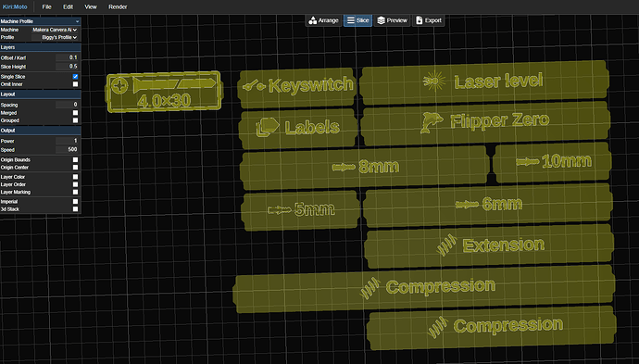Click the Preview button's layers icon
This screenshot has height=364, width=639.
tap(381, 20)
